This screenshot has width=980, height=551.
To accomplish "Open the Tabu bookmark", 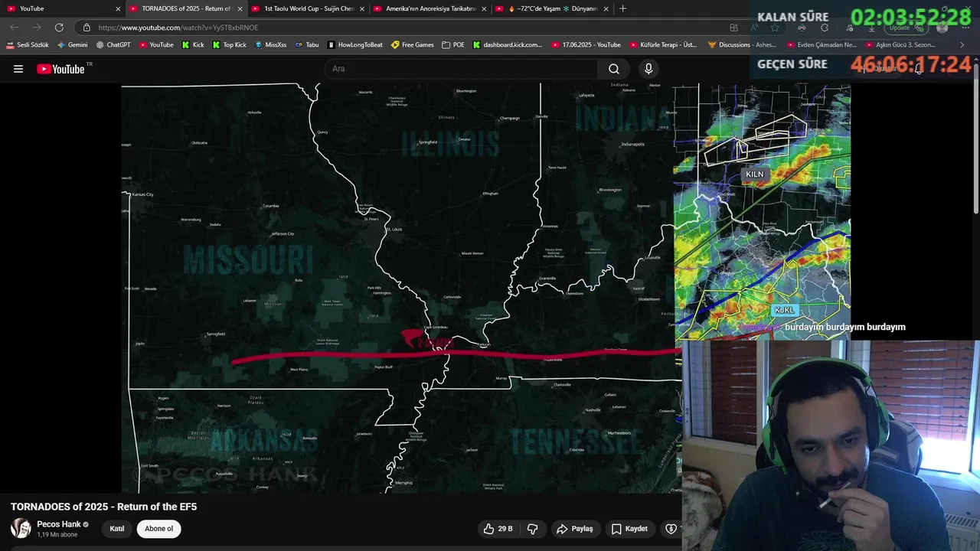I will (307, 45).
